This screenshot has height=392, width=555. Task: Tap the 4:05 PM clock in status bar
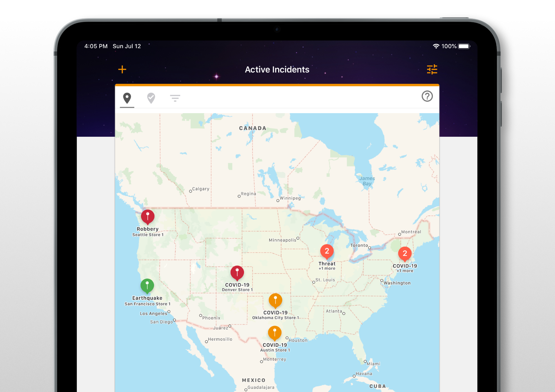(96, 46)
